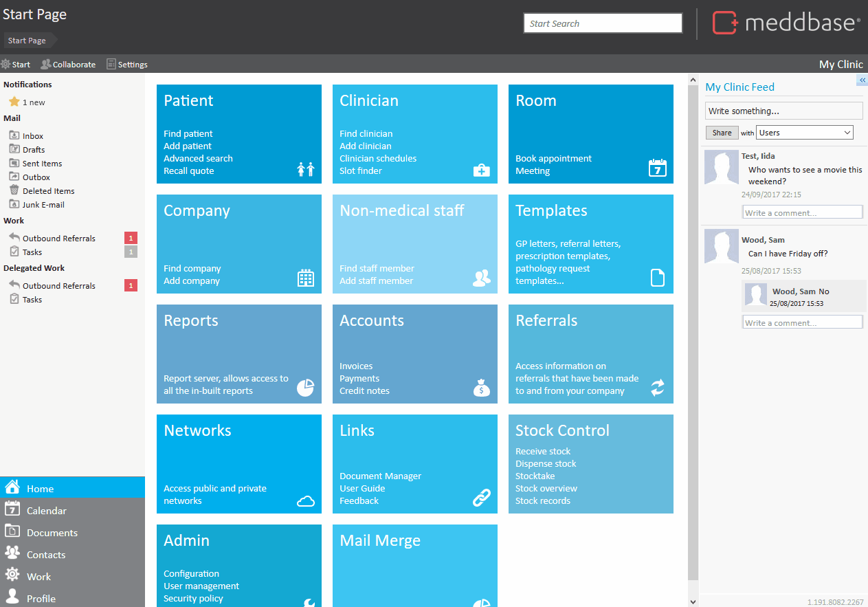Screen dimensions: 868x607
Task: Click the building icon in Company tile
Action: [306, 278]
